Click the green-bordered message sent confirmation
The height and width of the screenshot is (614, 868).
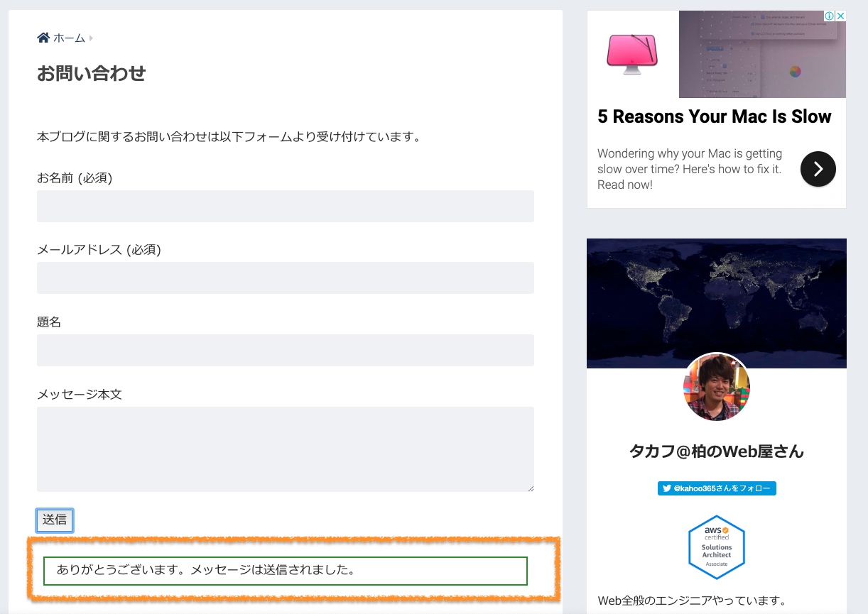[285, 571]
